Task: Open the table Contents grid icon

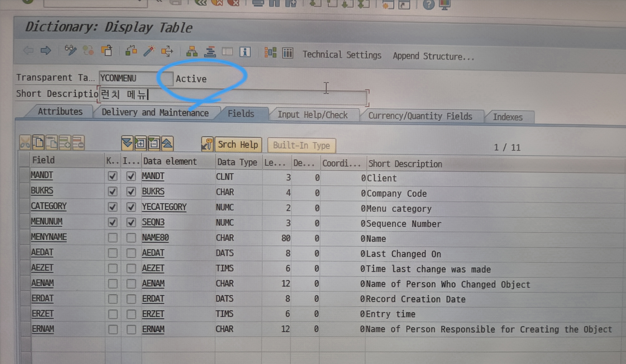Action: tap(288, 53)
